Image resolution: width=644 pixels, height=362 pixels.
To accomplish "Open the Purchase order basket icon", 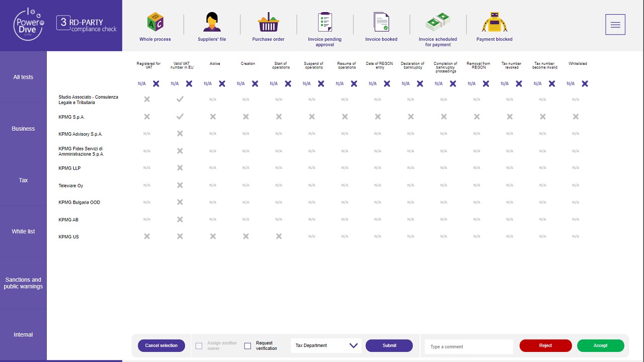I will [268, 22].
